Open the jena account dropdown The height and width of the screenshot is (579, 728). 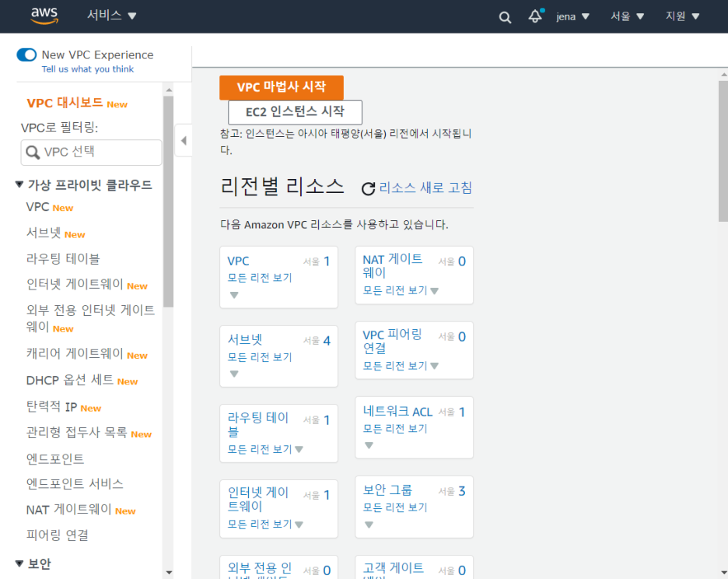pos(572,16)
